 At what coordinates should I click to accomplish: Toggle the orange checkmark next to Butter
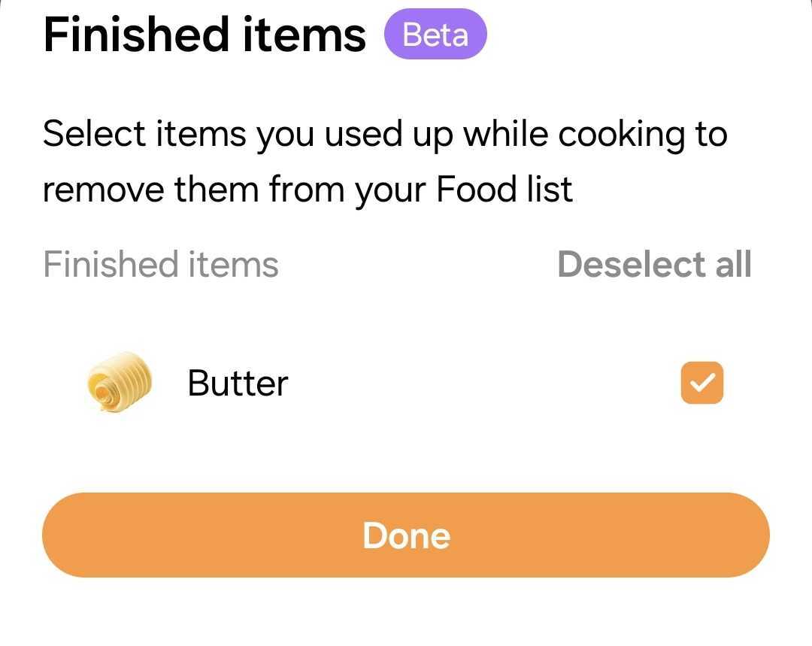tap(701, 383)
